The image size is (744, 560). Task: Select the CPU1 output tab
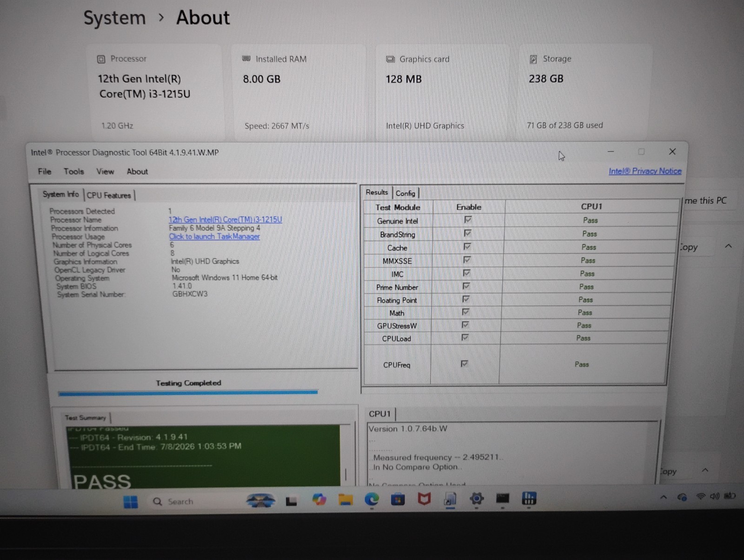point(380,413)
